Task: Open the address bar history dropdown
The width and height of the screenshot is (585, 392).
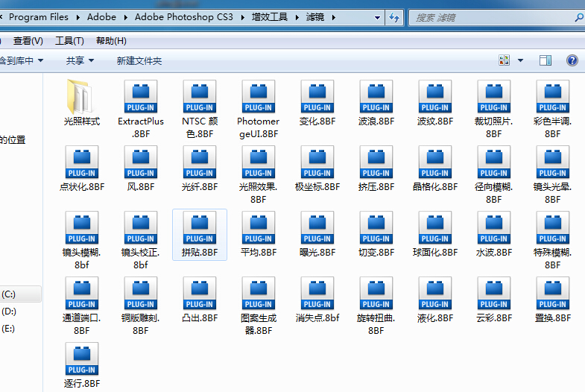Action: 377,18
